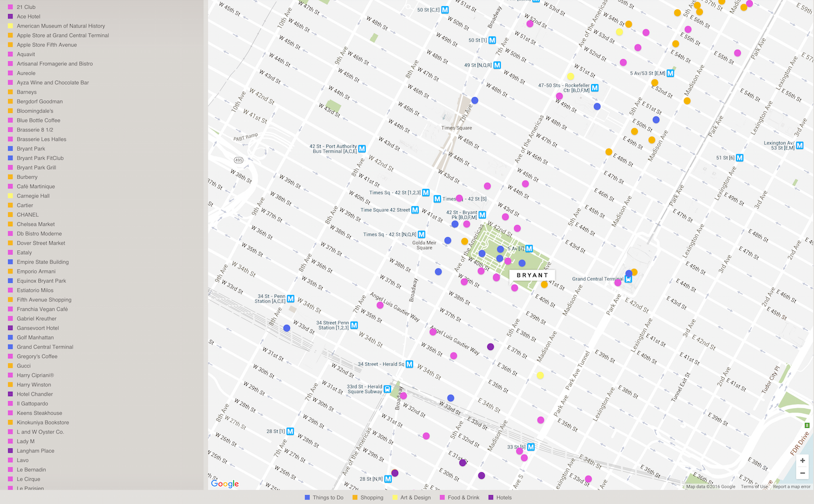Click the 42 St Port Authority Bus Terminal metro icon
This screenshot has width=814, height=504.
point(362,149)
